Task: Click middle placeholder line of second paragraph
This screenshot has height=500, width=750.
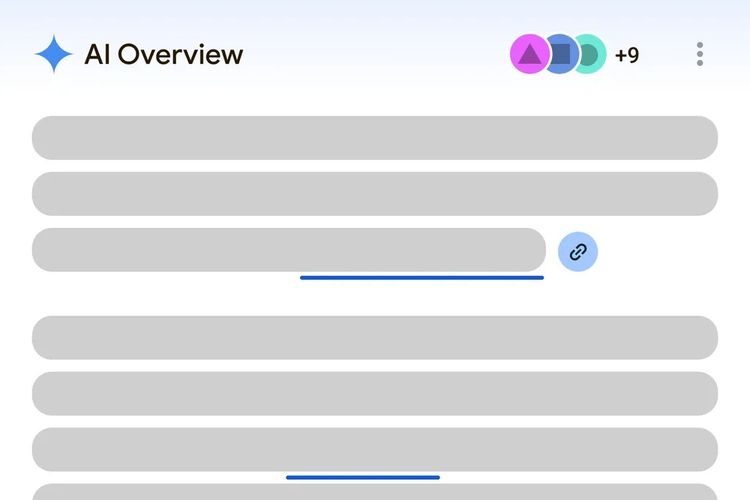Action: (375, 394)
